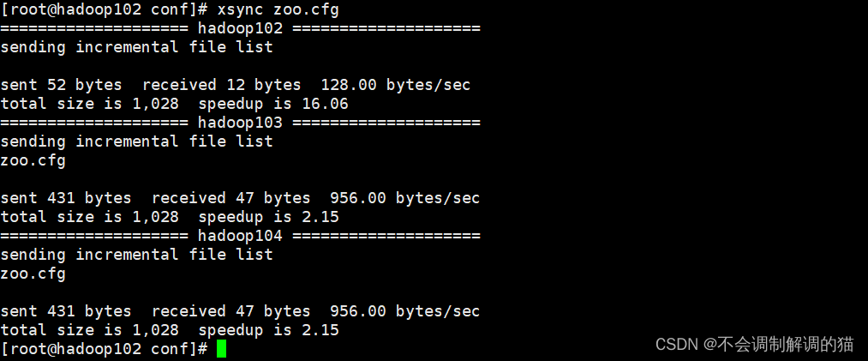Screen dimensions: 868x361
Task: Click the CSDN watermark author name
Action: tap(780, 345)
